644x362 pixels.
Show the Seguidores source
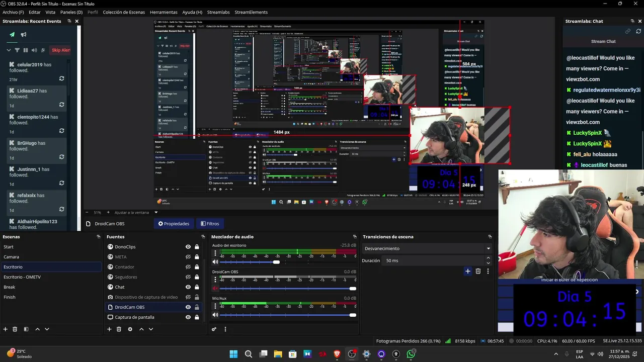pos(188,277)
